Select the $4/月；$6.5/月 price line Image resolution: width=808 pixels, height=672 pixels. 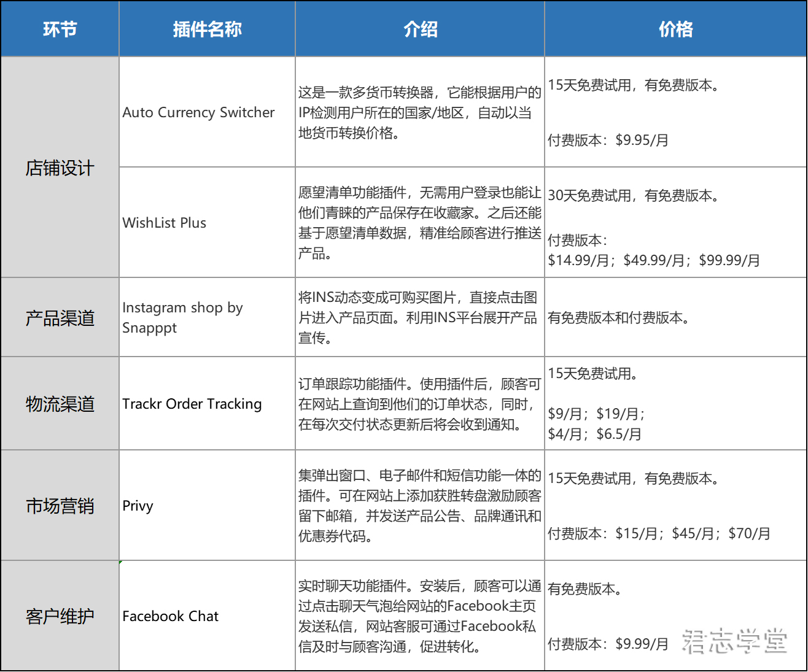[x=595, y=434]
